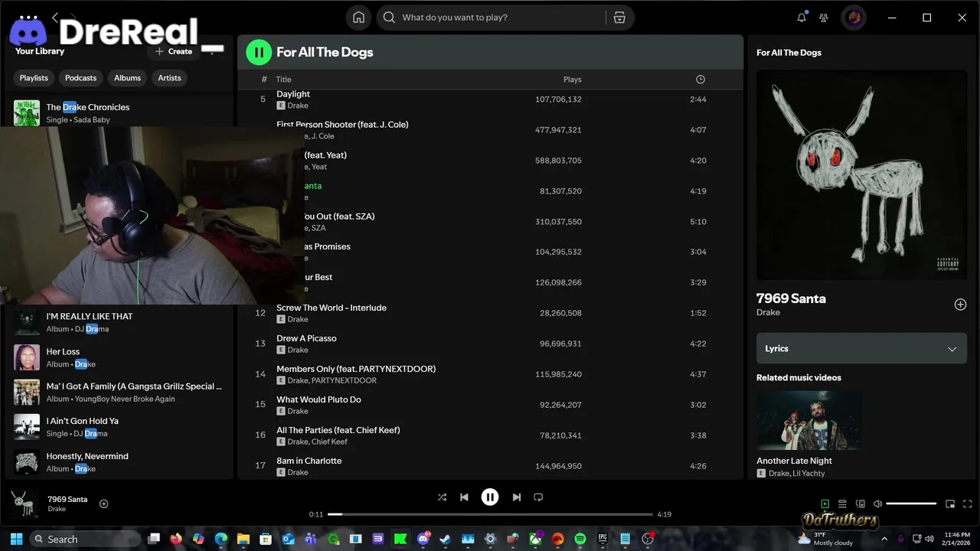Open I'M REALLY LIKE THAT album in library
This screenshot has height=551, width=980.
(119, 322)
